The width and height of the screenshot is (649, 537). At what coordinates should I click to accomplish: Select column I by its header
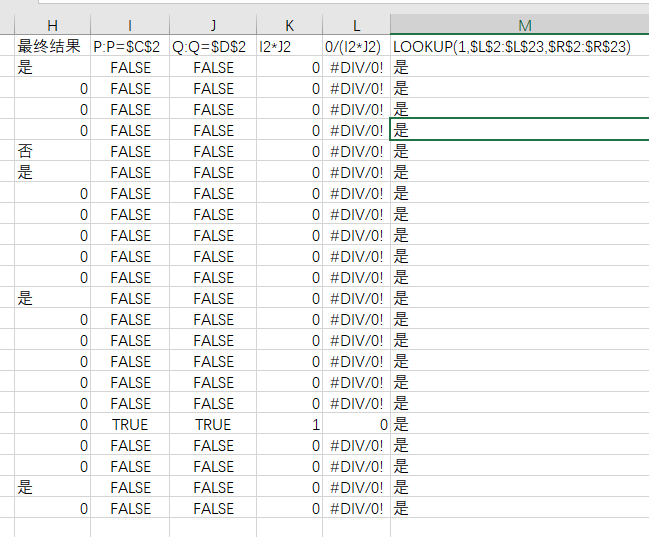[x=130, y=25]
